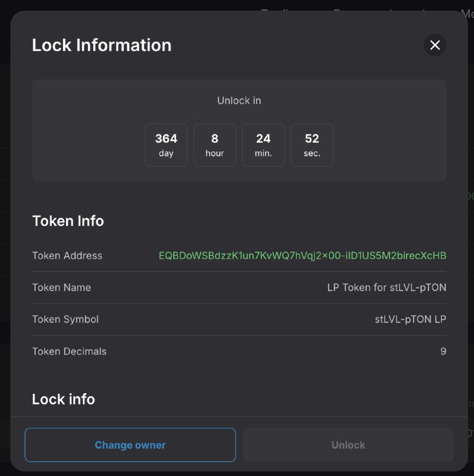This screenshot has height=476, width=474.
Task: Click the Token Decimals value 9
Action: tap(443, 351)
